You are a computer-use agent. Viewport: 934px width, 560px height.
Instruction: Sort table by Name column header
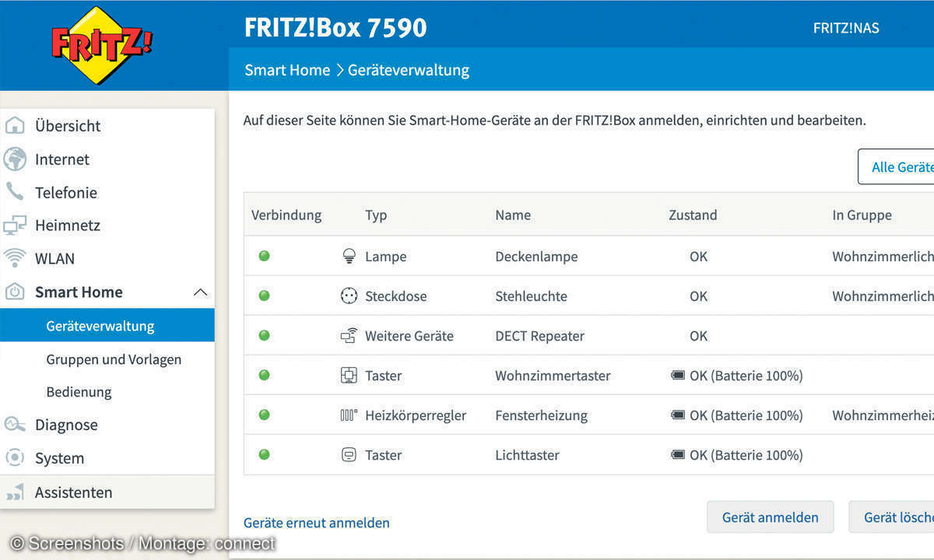coord(513,215)
